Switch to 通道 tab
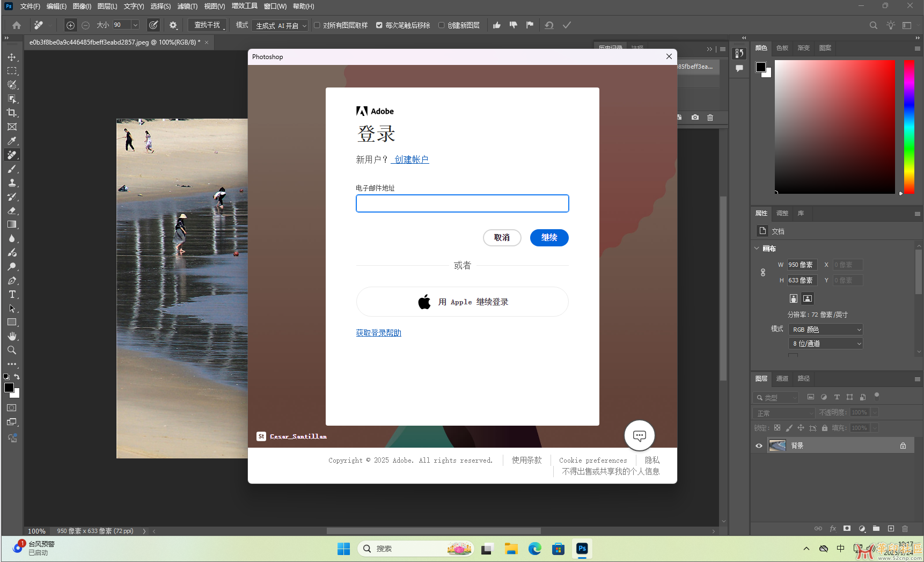 [782, 379]
